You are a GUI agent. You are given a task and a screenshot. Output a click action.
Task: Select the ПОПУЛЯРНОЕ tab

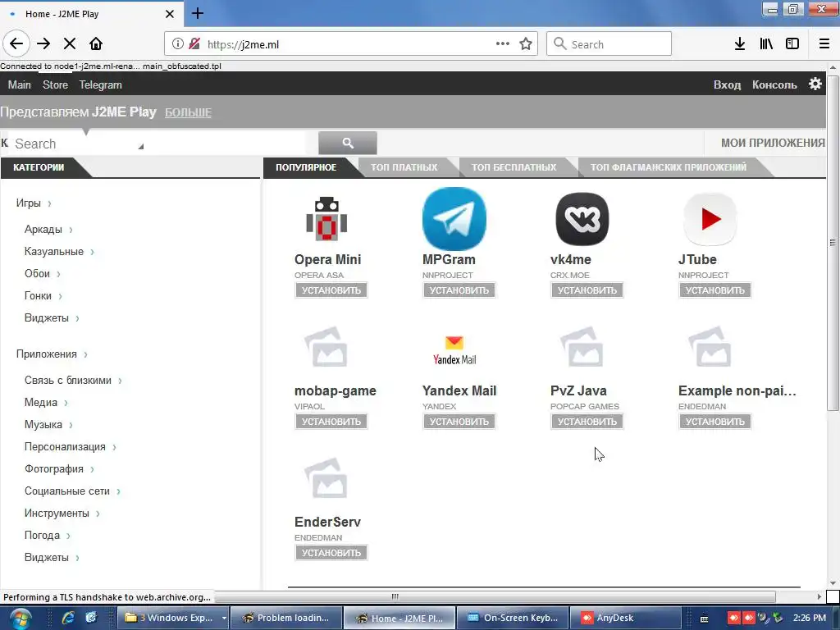(306, 167)
